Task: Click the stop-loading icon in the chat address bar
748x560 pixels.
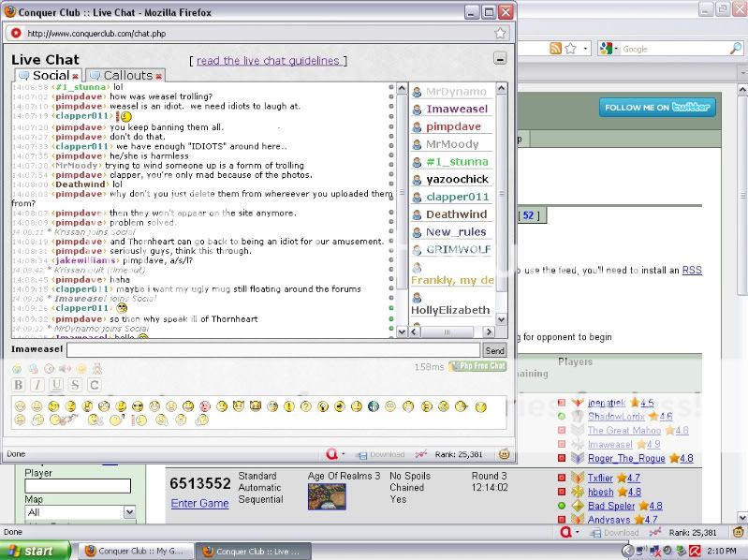Action: point(16,33)
